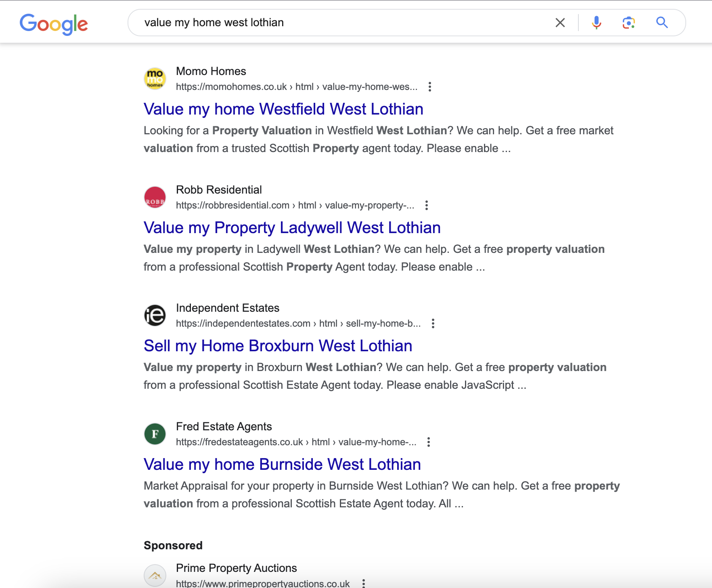This screenshot has width=712, height=588.
Task: Open Google Lens image search
Action: pyautogui.click(x=628, y=23)
